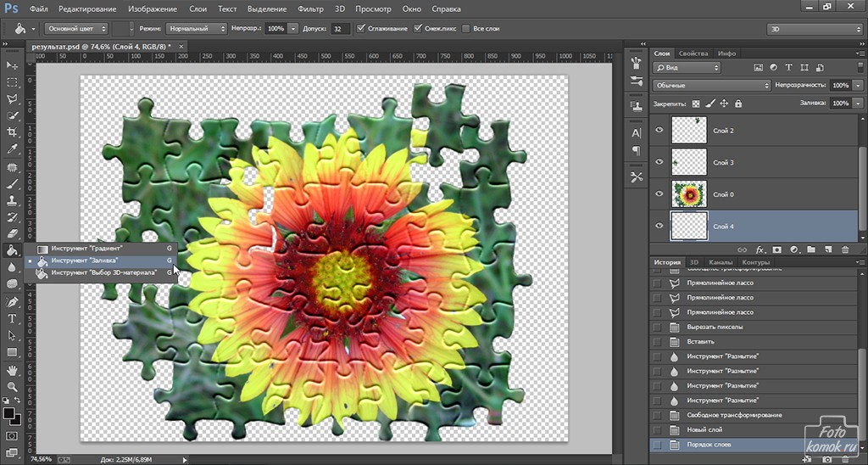Hide layer Слой 3
Image resolution: width=868 pixels, height=465 pixels.
(659, 162)
